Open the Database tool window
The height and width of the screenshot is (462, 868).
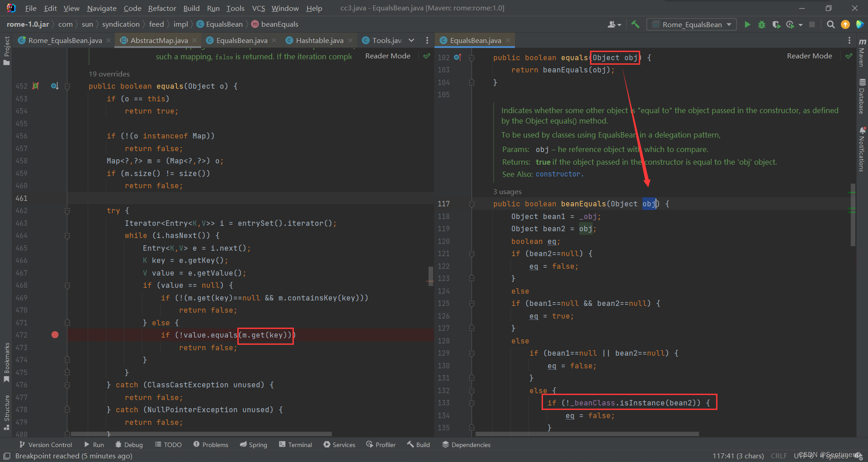click(862, 96)
